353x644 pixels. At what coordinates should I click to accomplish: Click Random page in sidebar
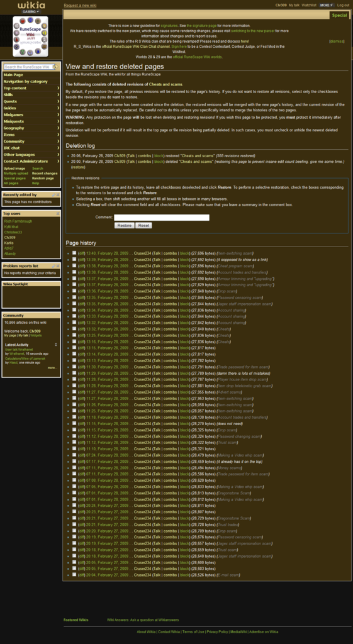point(43,178)
